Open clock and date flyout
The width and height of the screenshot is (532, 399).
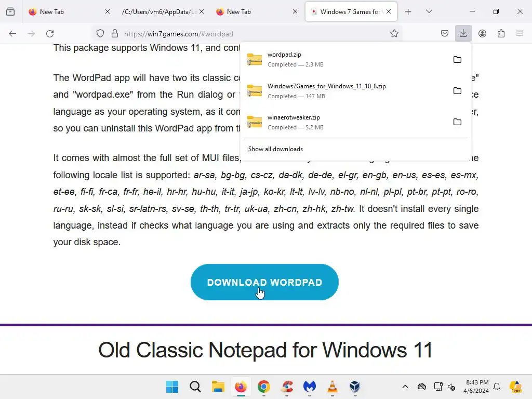click(476, 387)
